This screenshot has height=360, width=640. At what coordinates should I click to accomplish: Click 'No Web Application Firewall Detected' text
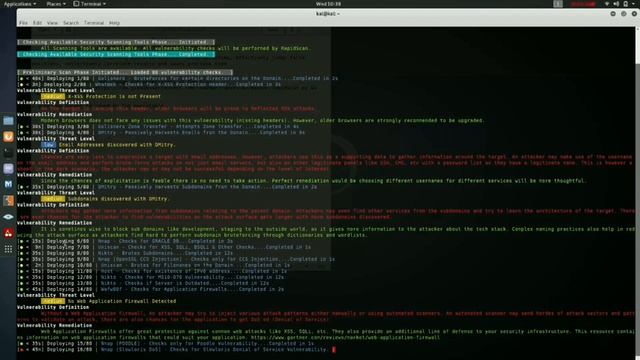[x=122, y=301]
